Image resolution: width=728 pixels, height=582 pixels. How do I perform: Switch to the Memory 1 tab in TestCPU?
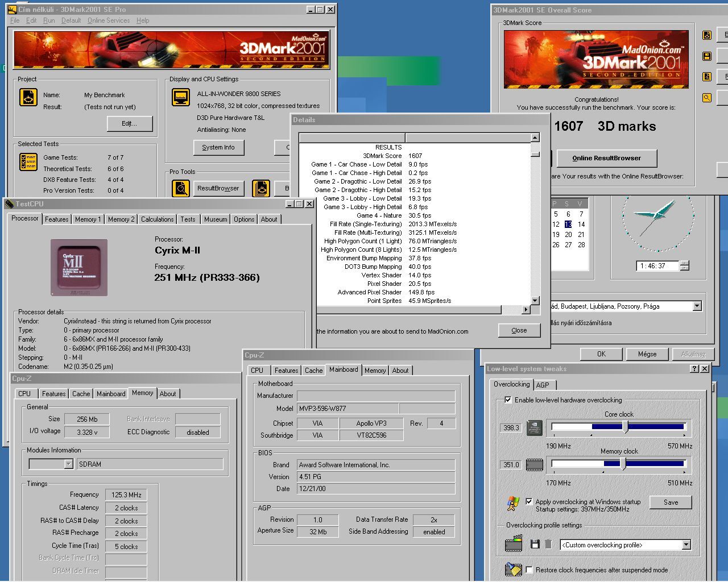click(x=88, y=219)
